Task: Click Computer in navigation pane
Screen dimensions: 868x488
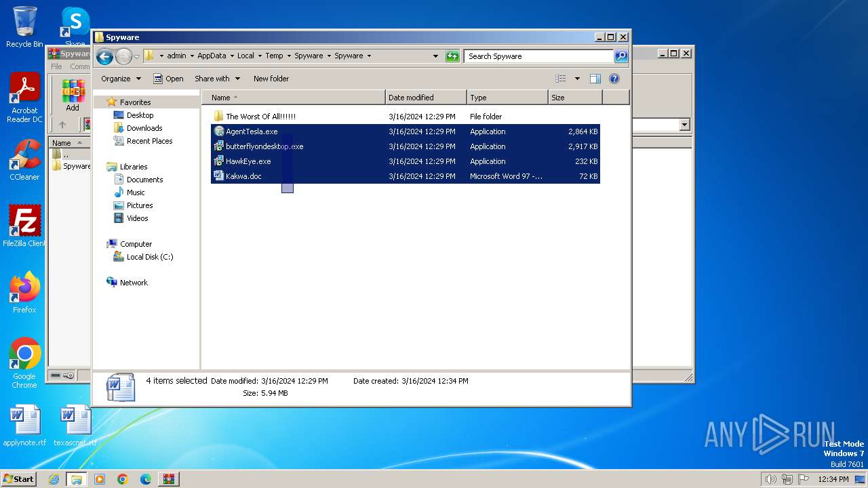Action: click(x=136, y=244)
